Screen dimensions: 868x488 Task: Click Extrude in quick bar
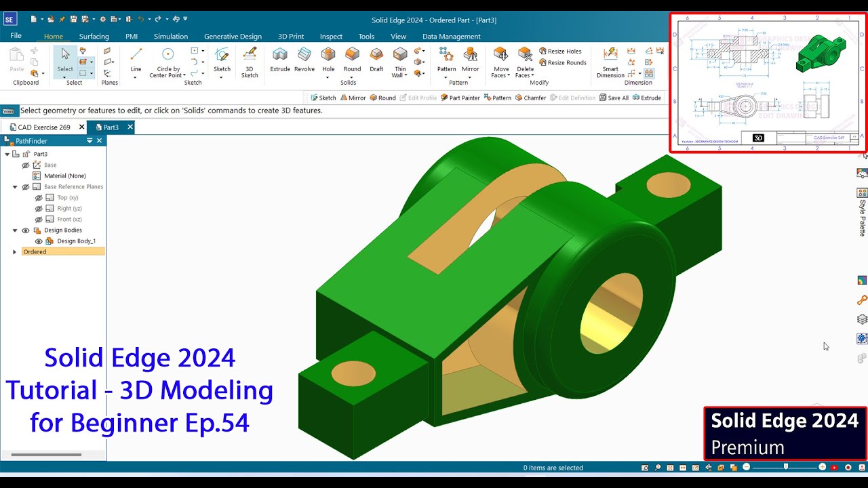point(646,98)
